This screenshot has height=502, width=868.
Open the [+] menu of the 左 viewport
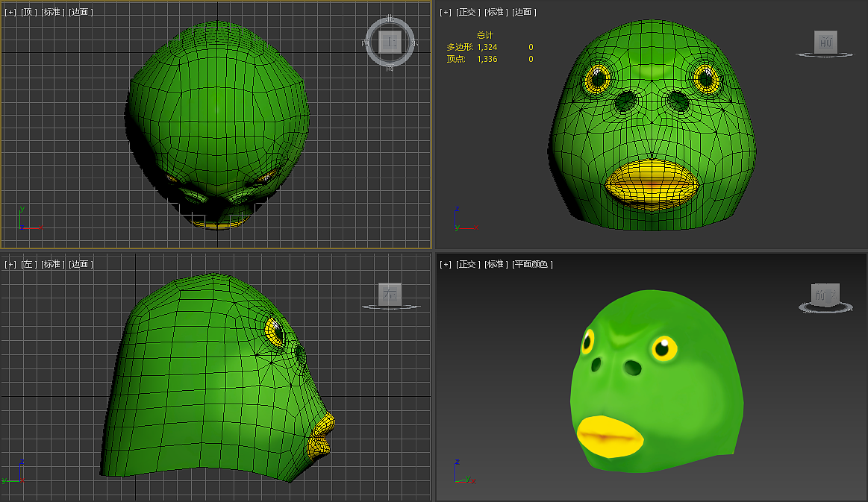[x=10, y=264]
